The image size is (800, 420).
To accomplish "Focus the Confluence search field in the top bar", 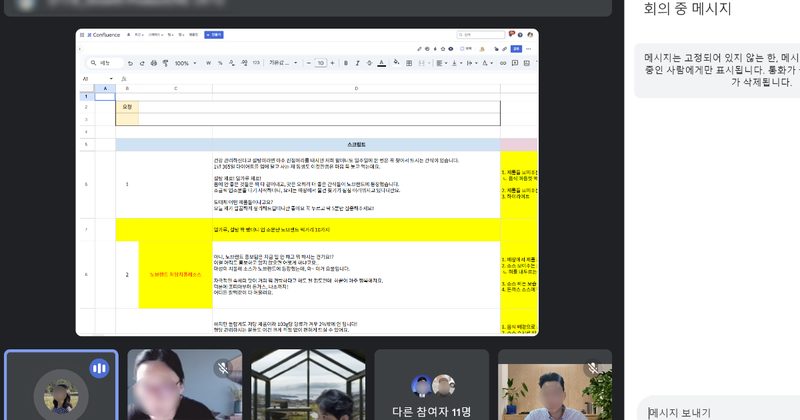I will tap(481, 35).
